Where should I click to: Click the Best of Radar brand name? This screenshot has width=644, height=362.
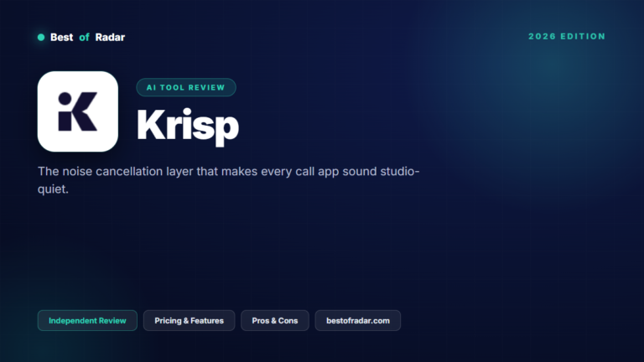pos(87,38)
